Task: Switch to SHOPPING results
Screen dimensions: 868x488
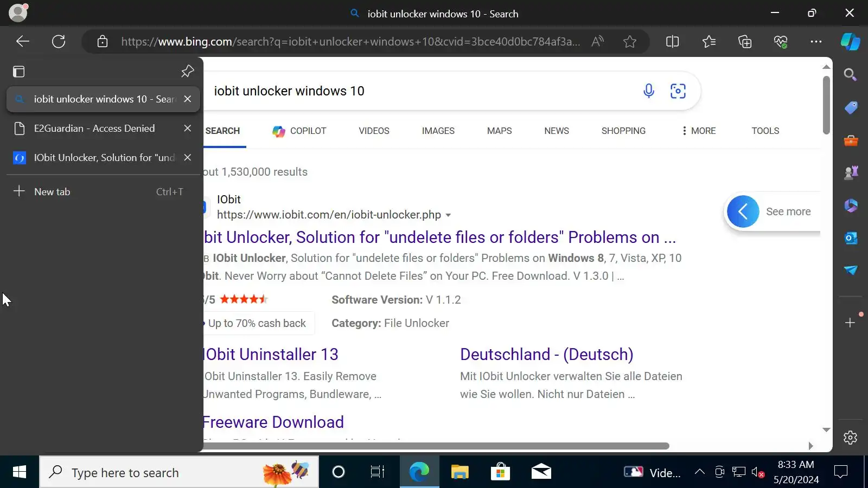Action: [623, 131]
